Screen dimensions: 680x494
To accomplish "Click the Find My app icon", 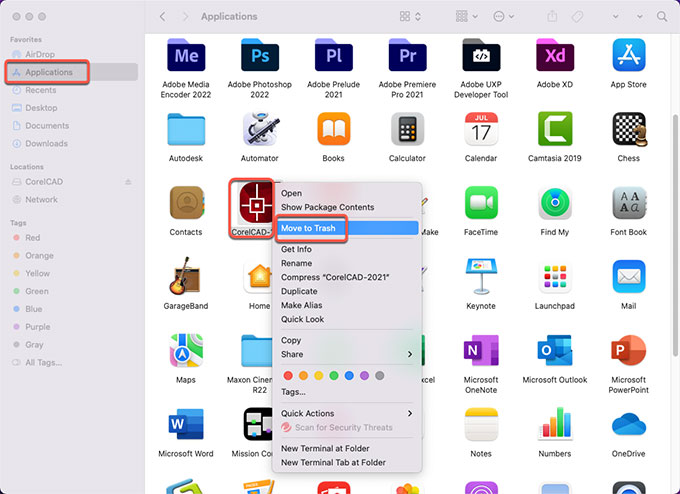I will click(555, 203).
